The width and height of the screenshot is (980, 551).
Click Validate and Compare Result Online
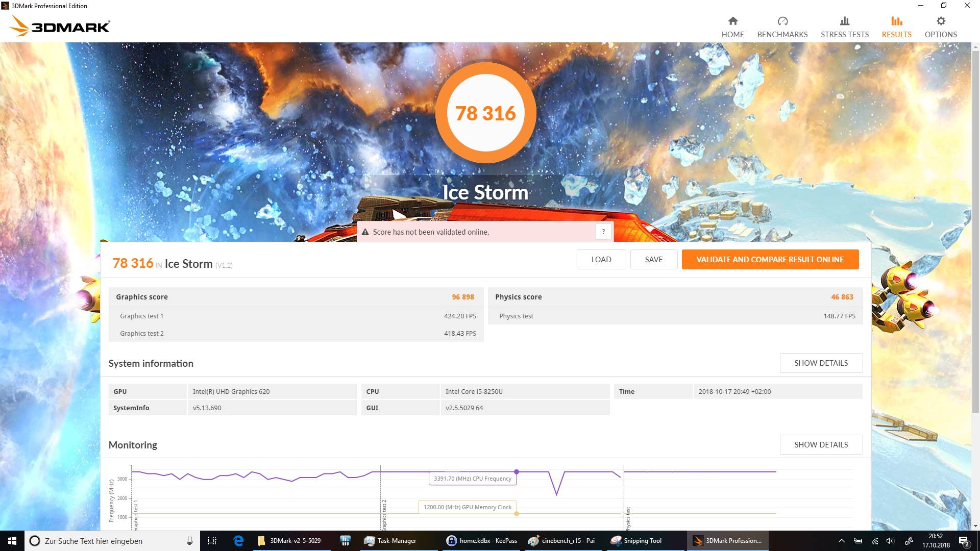coord(770,260)
